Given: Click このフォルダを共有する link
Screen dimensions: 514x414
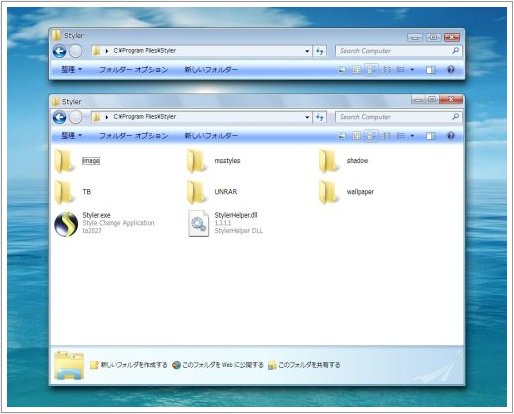Looking at the screenshot, I should [x=305, y=365].
